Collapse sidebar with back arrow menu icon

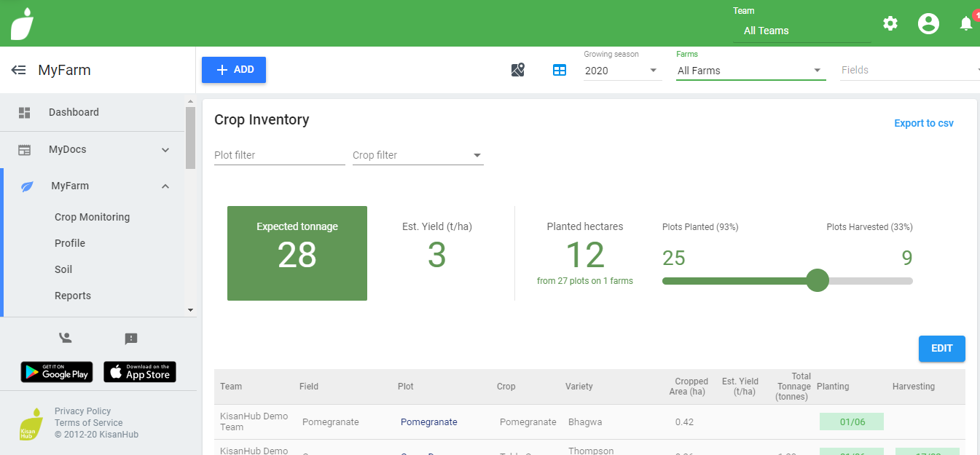pyautogui.click(x=18, y=70)
